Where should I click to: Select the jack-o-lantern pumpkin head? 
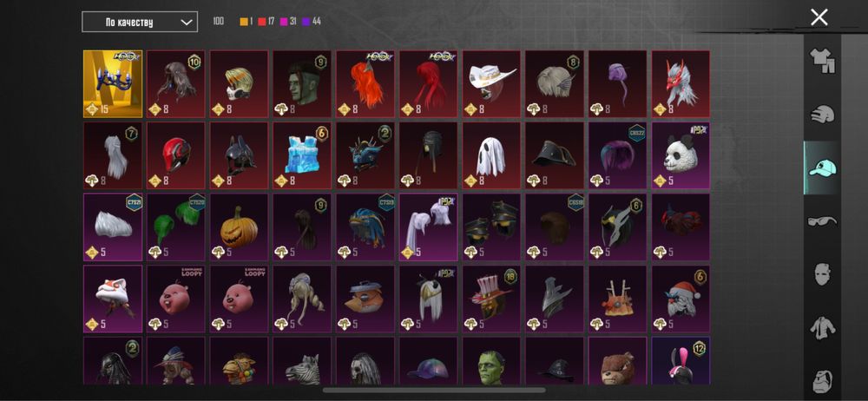[x=240, y=227]
